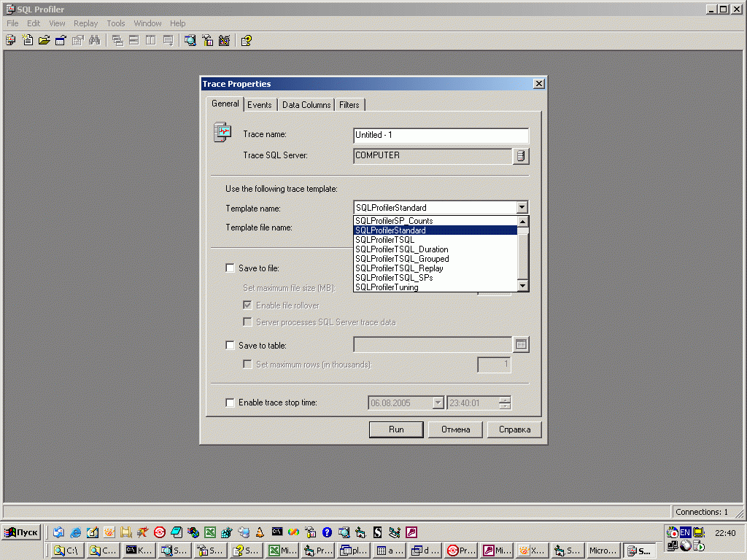This screenshot has height=560, width=747.
Task: Pick SQLProfilerTSQL_Grouped from list
Action: pyautogui.click(x=436, y=259)
